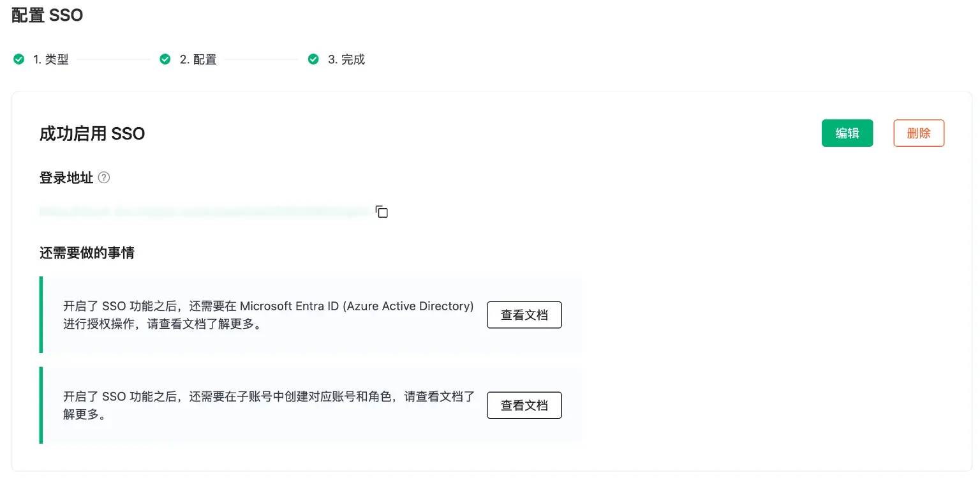View documentation about sub-account role creation
980x482 pixels.
point(524,405)
